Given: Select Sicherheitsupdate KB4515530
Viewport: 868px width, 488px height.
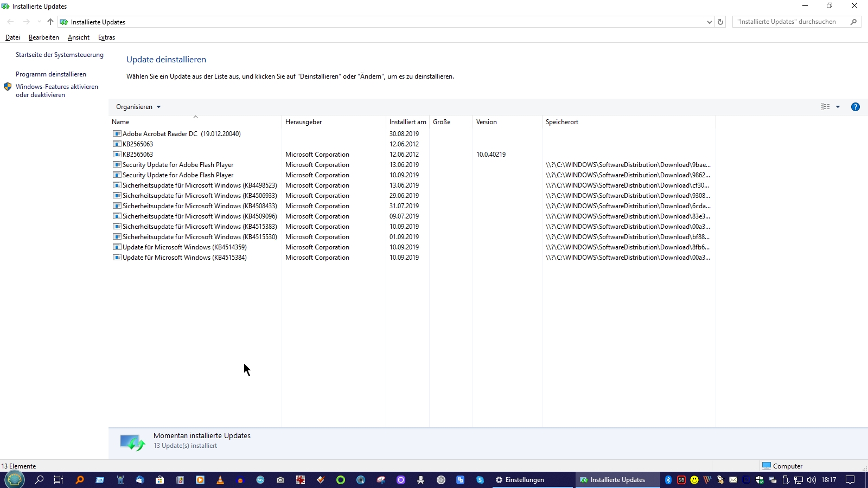Looking at the screenshot, I should 412,237.
